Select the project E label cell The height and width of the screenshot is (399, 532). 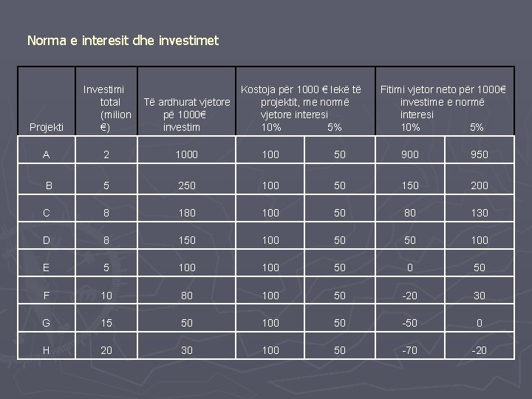click(47, 263)
